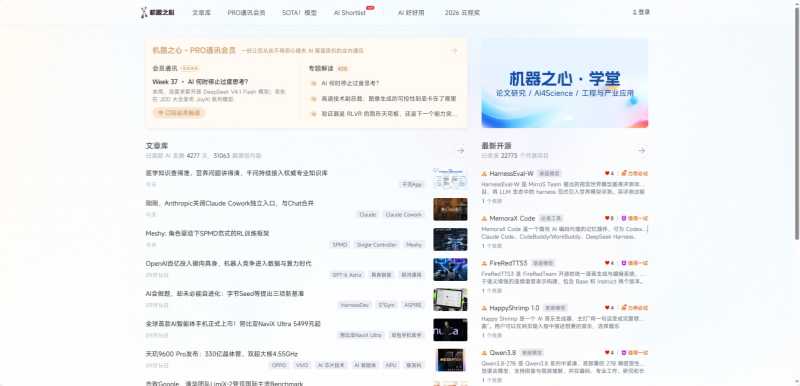Screen dimensions: 800x386
Task: Click the icon before HarnessEval-W name
Action: 484,173
